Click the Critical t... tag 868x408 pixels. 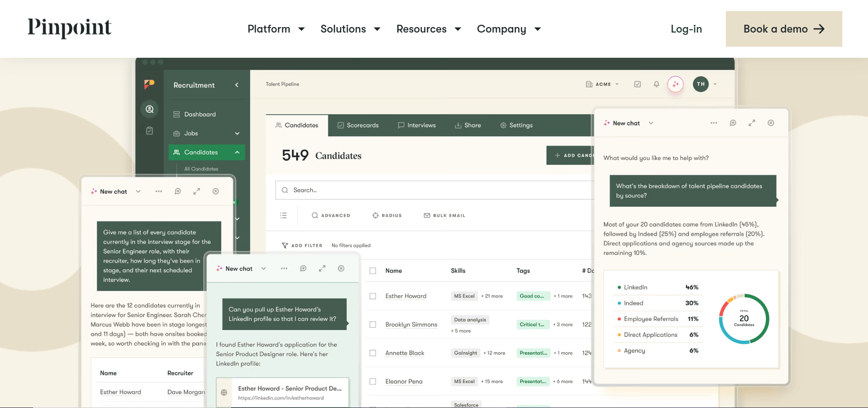[532, 325]
